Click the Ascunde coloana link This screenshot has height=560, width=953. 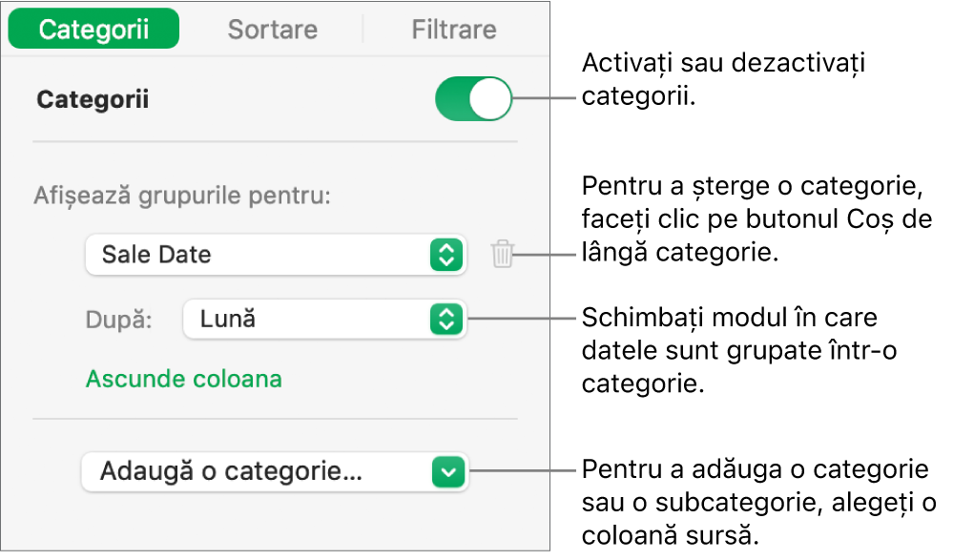pyautogui.click(x=183, y=379)
